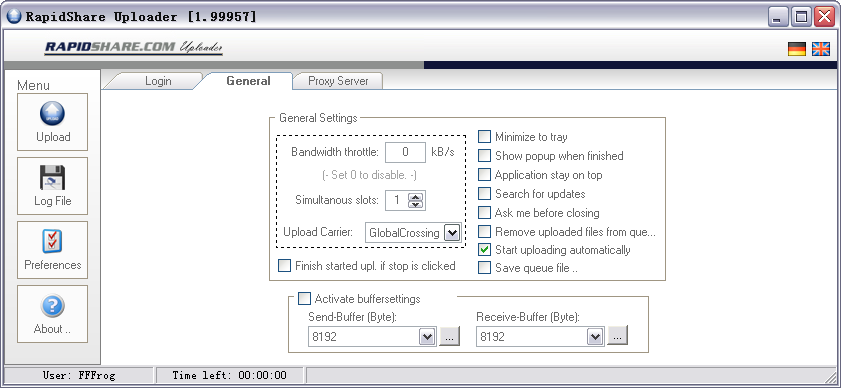This screenshot has width=841, height=388.
Task: Open the Upload Carrier dropdown
Action: point(452,233)
